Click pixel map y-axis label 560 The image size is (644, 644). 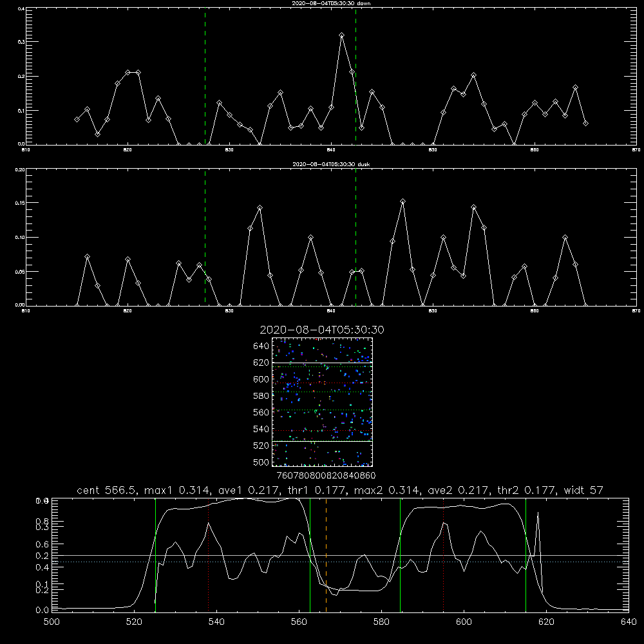tap(261, 412)
